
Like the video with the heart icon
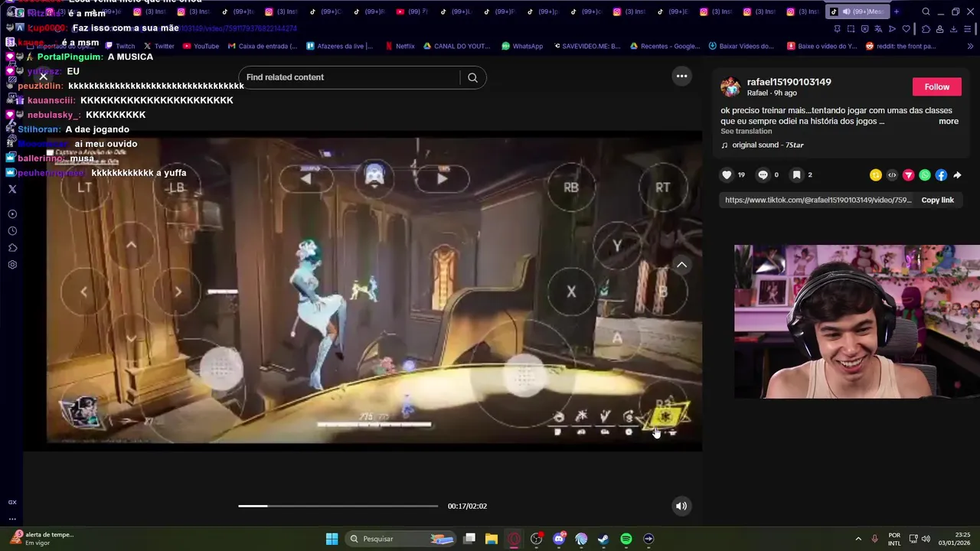click(727, 175)
